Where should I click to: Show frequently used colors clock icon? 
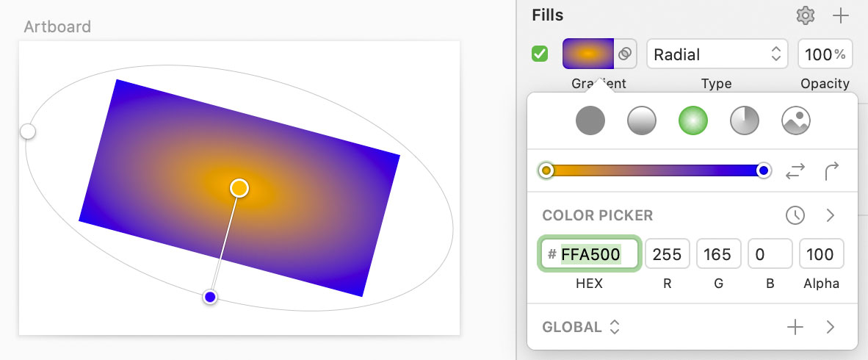[x=795, y=215]
